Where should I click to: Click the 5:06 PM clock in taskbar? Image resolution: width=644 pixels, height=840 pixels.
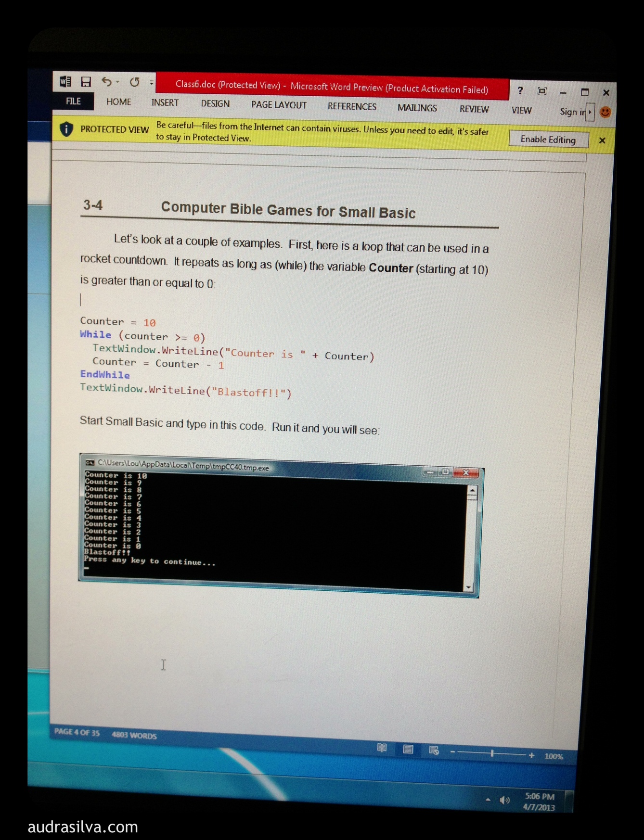540,796
